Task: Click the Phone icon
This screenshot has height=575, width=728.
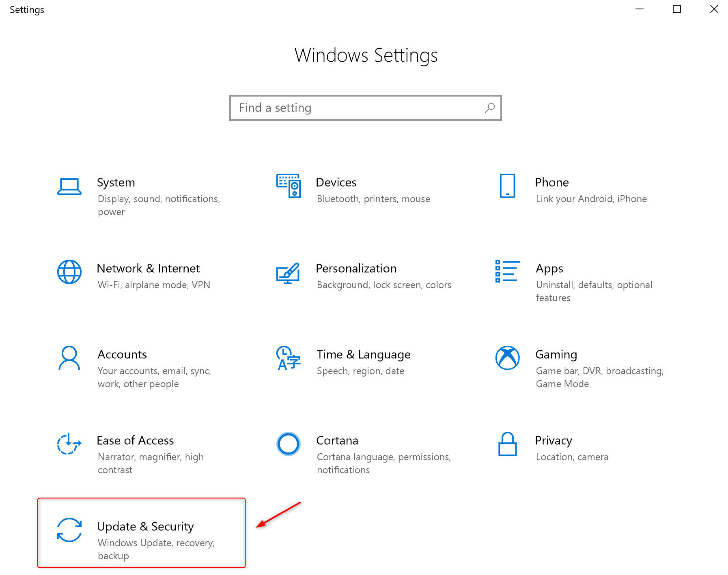Action: pyautogui.click(x=507, y=186)
